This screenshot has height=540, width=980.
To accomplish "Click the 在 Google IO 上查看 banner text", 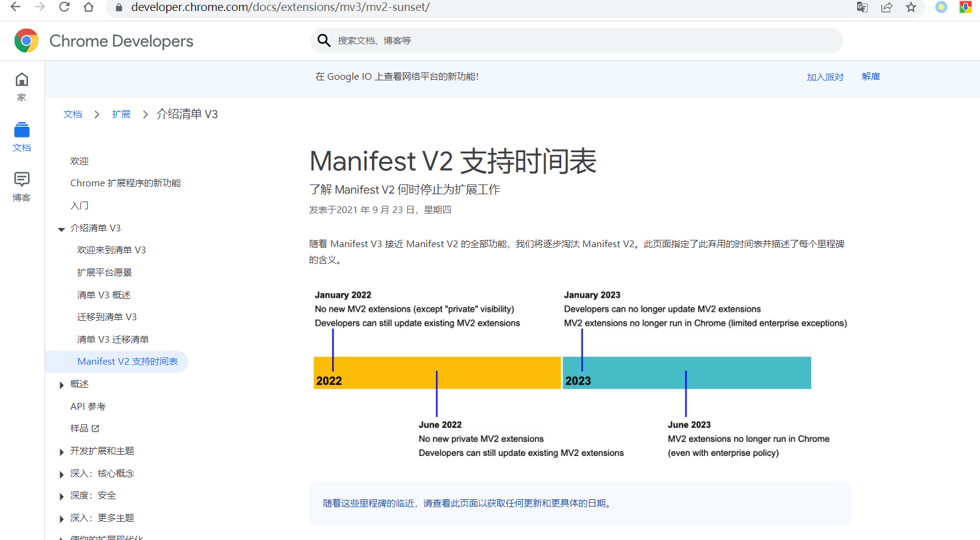I will pyautogui.click(x=397, y=77).
